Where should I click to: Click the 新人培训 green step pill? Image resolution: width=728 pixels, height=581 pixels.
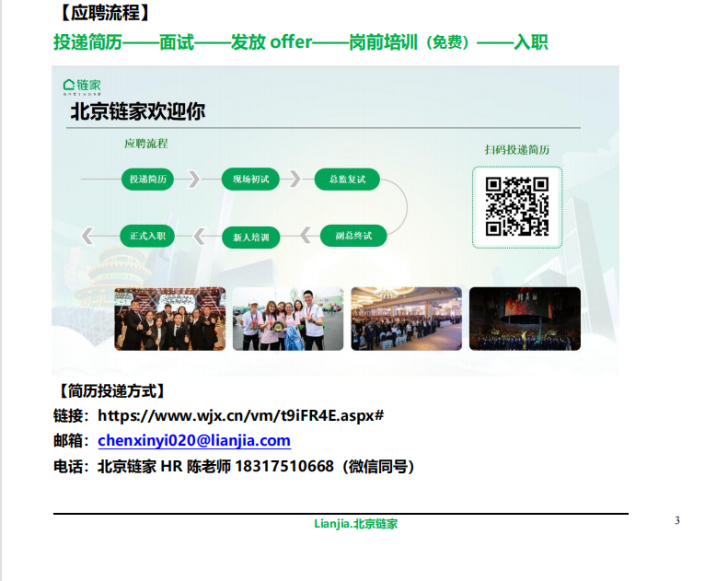(250, 238)
